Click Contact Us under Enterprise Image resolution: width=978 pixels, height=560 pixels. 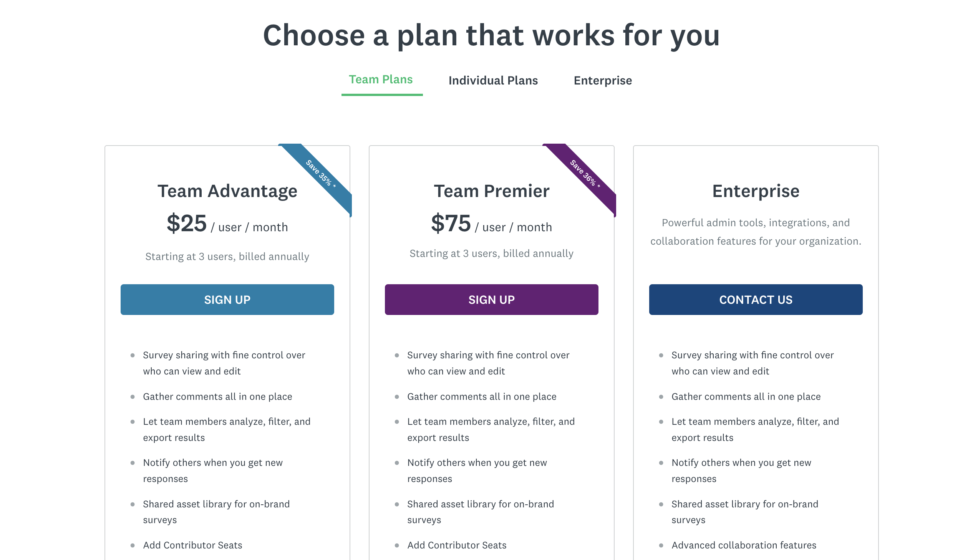pos(755,300)
